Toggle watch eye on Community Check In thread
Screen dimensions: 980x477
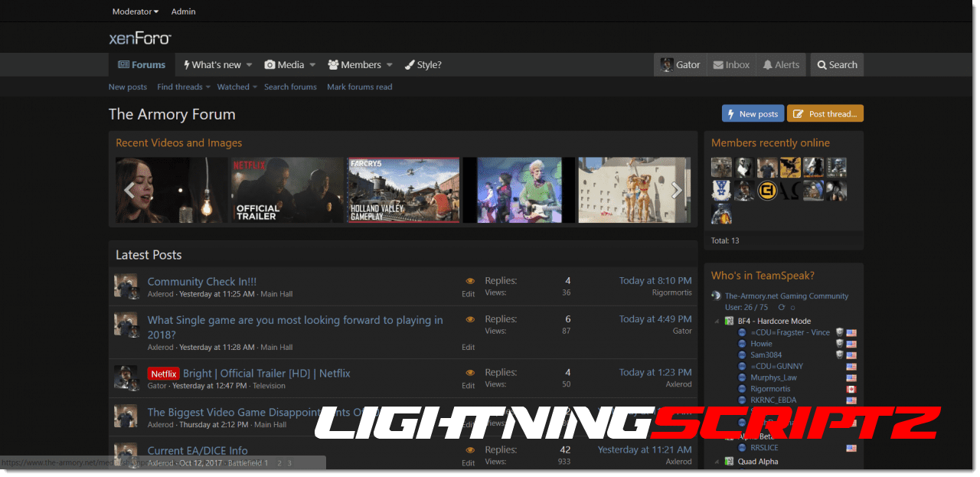[x=470, y=281]
